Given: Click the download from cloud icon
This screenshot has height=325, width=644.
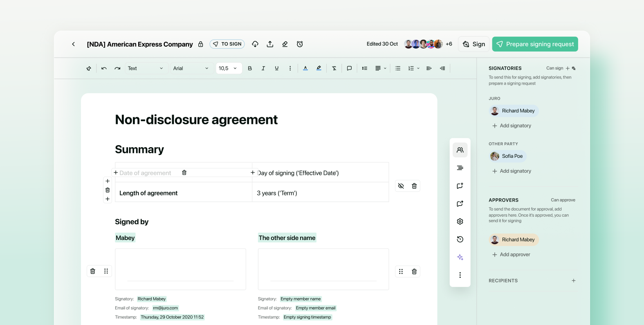Looking at the screenshot, I should click(x=255, y=44).
